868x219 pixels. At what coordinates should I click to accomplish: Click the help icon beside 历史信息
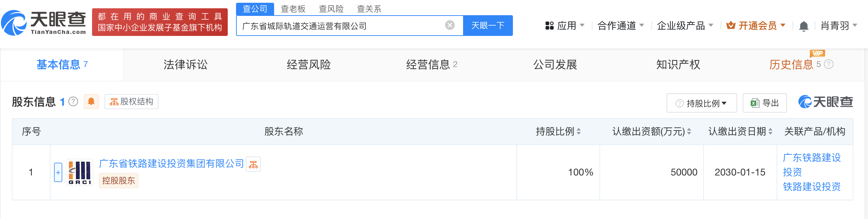829,64
